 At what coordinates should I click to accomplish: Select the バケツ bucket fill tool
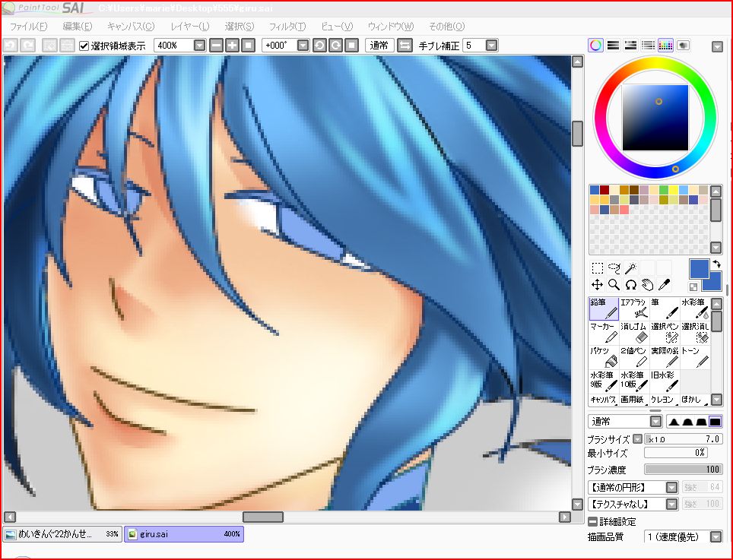coord(604,357)
